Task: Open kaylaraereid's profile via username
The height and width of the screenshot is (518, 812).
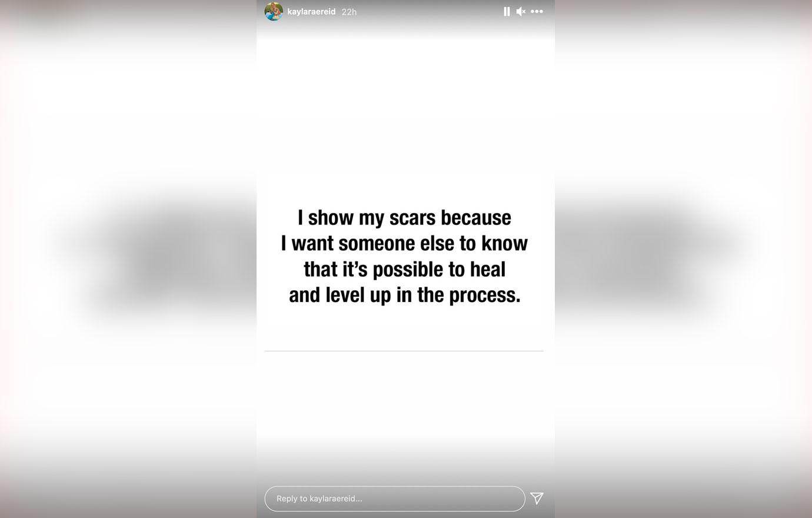Action: [x=311, y=11]
